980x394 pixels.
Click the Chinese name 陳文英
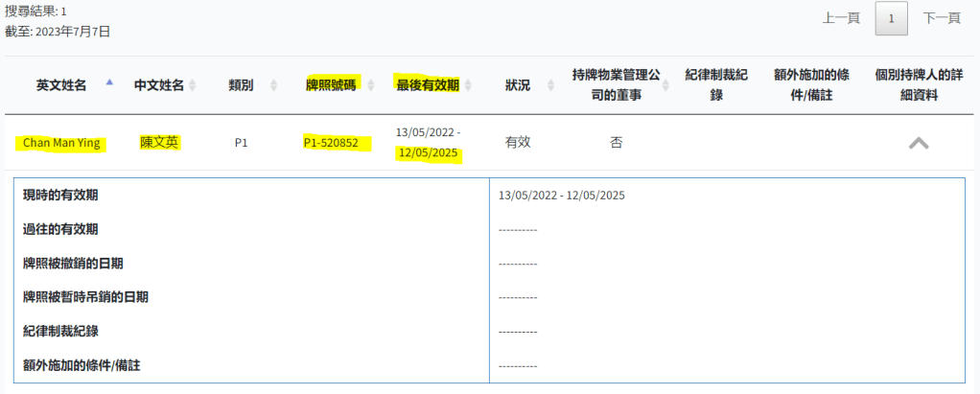(160, 143)
